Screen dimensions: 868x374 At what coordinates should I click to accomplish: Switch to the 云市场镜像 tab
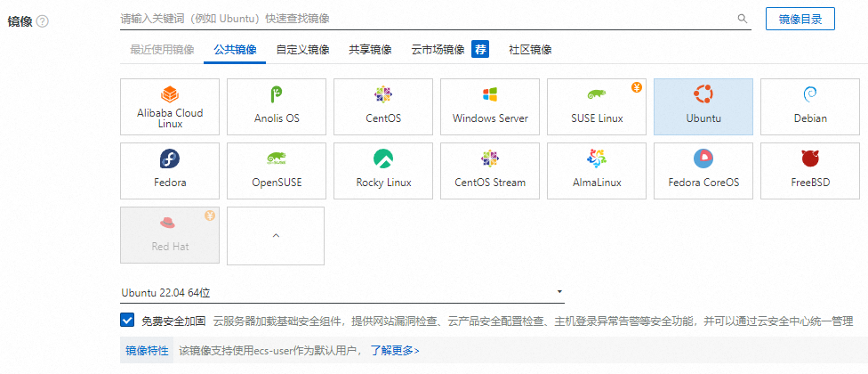[438, 49]
